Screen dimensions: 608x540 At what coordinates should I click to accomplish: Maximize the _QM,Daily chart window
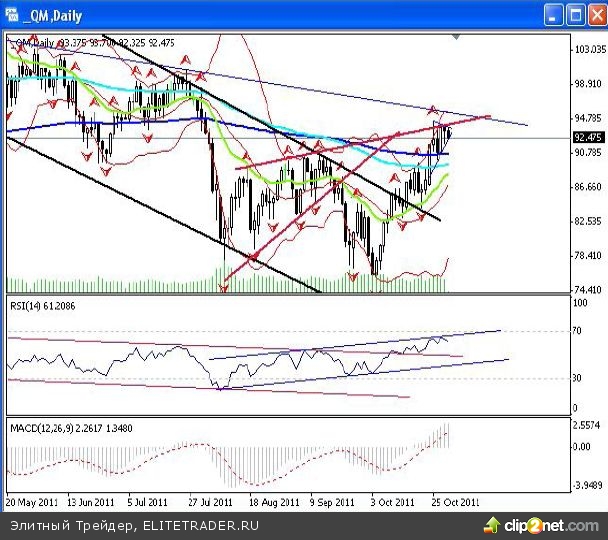point(575,15)
